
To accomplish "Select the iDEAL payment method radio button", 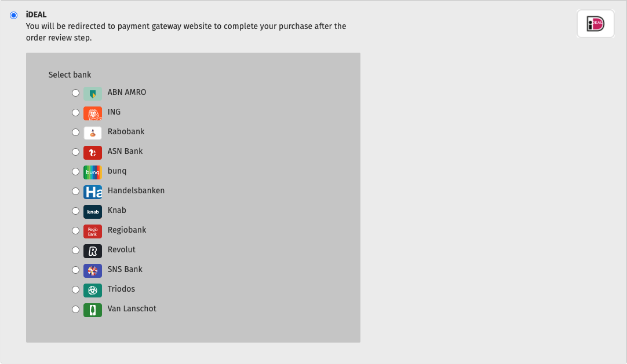I will 13,15.
